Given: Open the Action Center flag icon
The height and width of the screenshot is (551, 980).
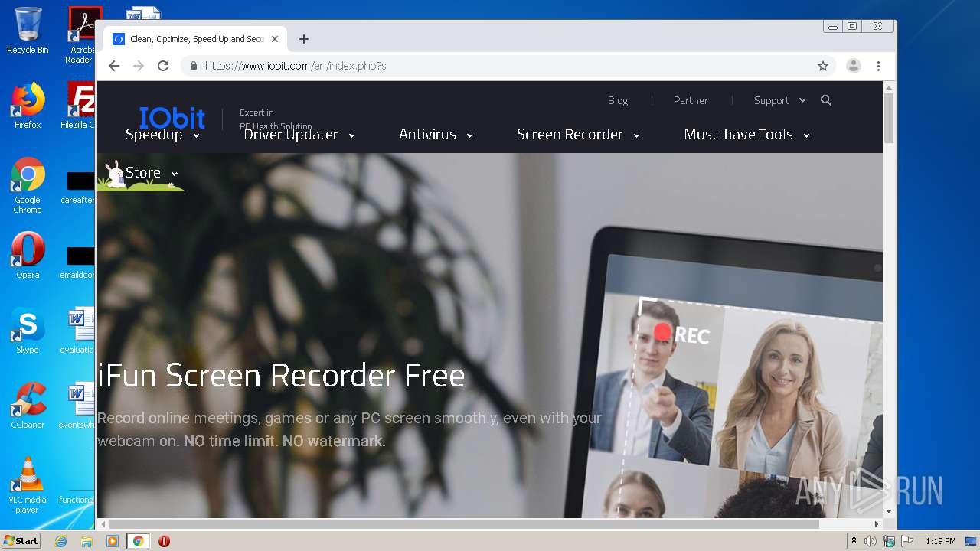Looking at the screenshot, I should [907, 541].
